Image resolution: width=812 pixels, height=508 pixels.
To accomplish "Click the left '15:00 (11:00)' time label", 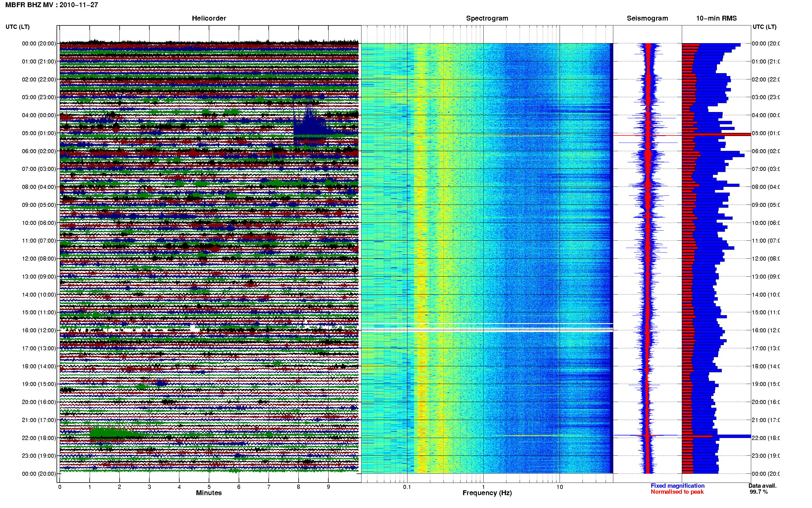I will (39, 312).
